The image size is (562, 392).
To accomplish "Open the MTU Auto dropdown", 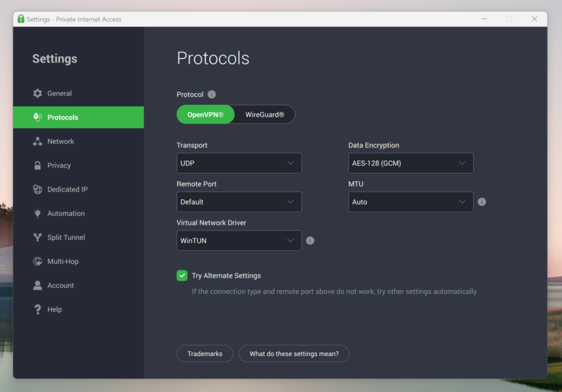I will coord(411,202).
